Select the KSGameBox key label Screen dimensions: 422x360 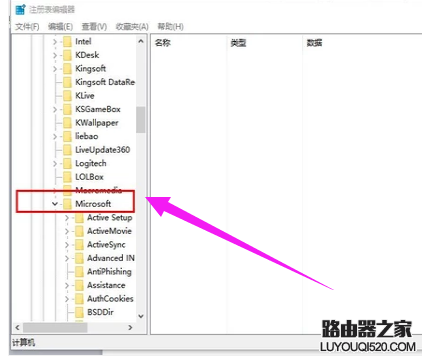coord(98,109)
